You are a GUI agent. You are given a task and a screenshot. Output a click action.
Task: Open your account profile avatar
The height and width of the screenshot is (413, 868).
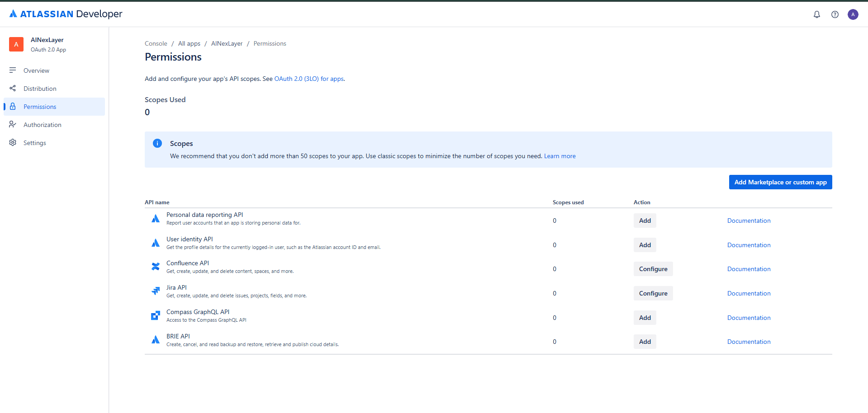[x=853, y=14]
